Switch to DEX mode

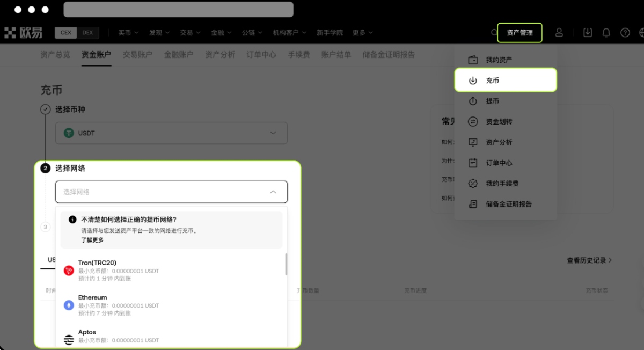tap(87, 32)
